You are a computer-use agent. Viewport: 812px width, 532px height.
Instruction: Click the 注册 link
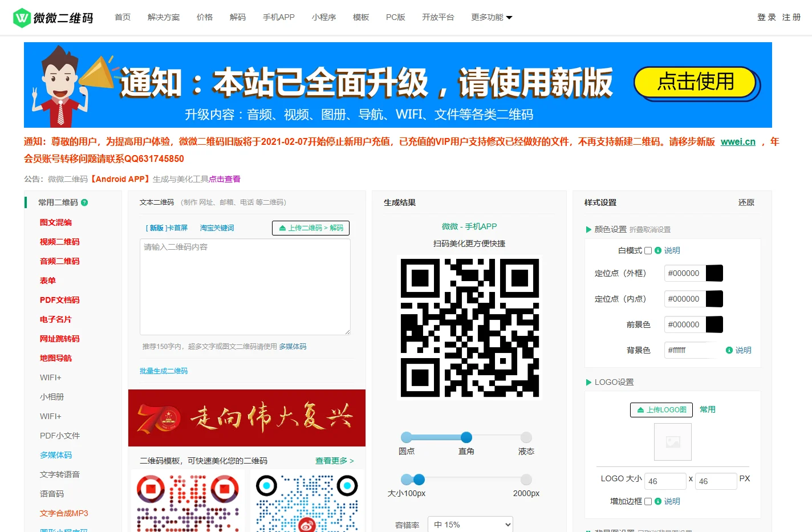(791, 17)
